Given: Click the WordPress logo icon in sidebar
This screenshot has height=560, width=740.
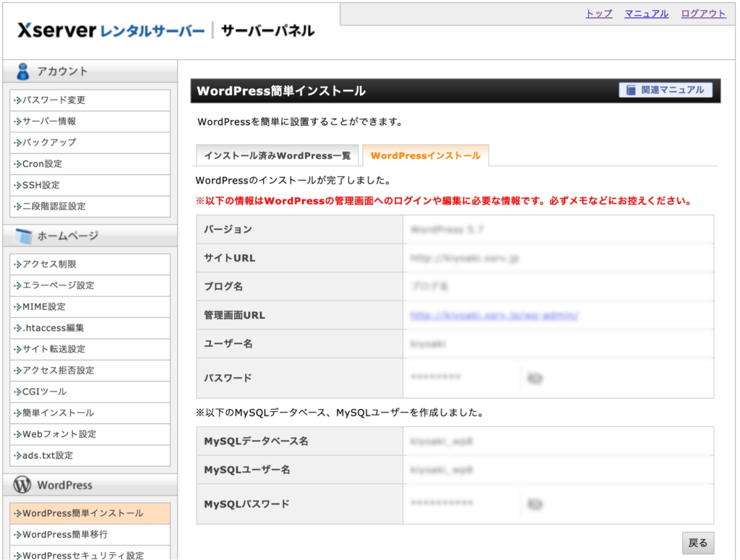Looking at the screenshot, I should (22, 485).
